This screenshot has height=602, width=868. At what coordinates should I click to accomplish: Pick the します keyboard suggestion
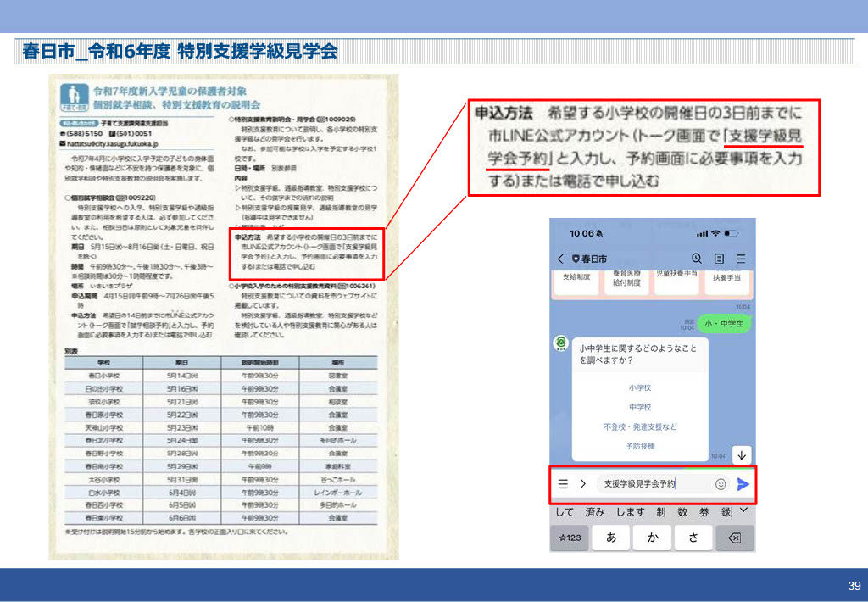click(631, 512)
